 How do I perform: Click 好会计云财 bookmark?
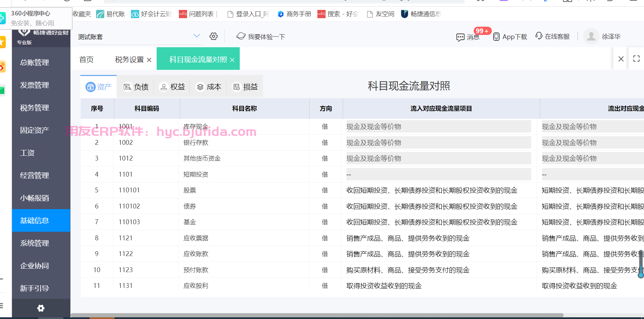click(152, 14)
